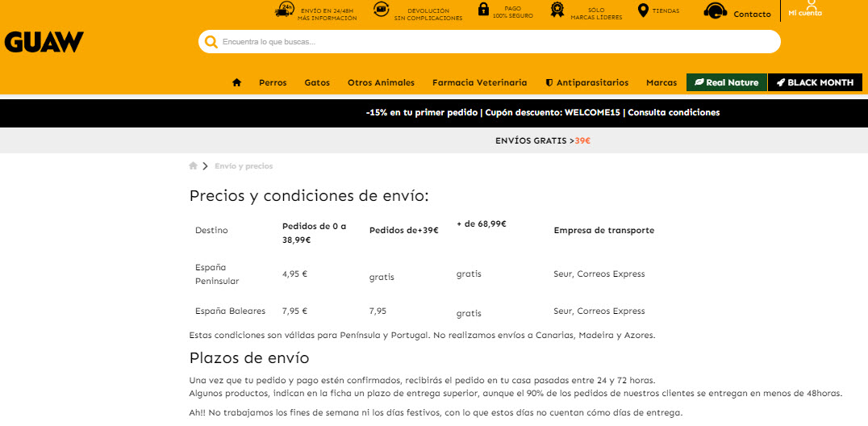
Task: Click the secure payment padlock icon
Action: click(x=483, y=10)
